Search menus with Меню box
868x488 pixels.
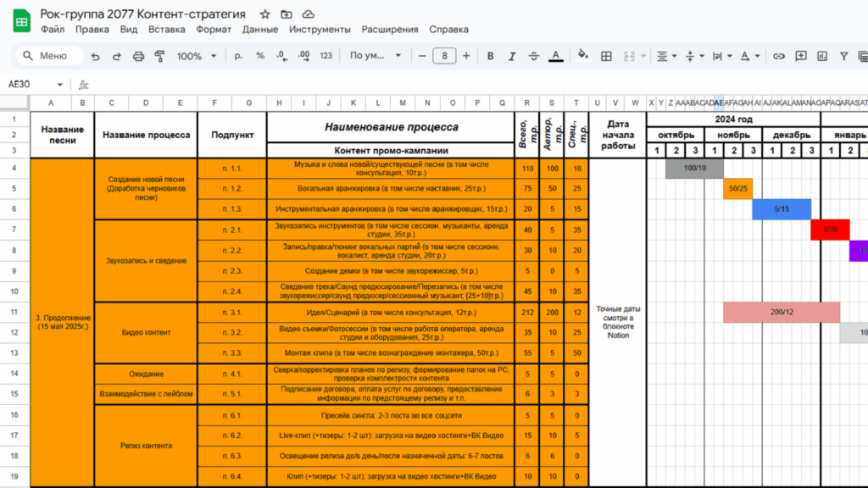[50, 56]
